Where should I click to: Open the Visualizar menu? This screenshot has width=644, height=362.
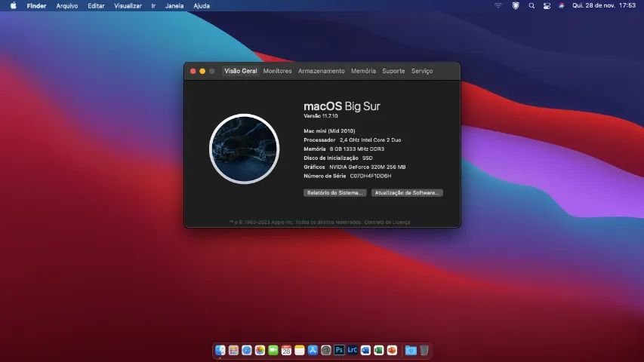click(x=128, y=6)
